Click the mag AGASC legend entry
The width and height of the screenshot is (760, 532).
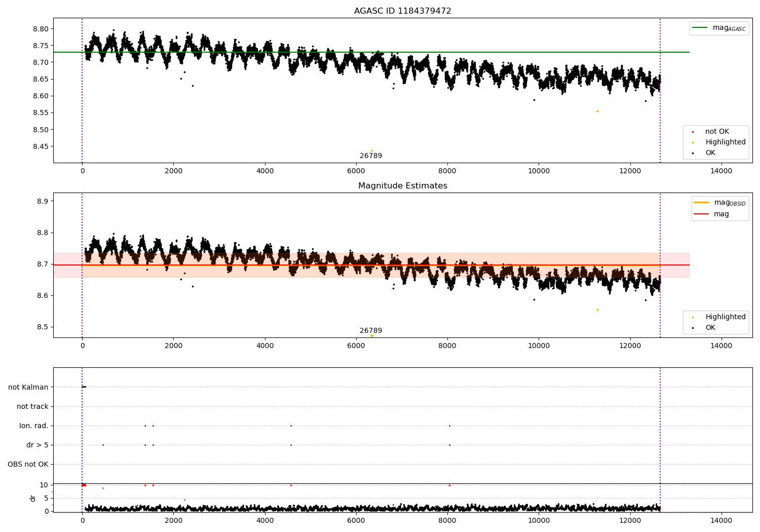[x=719, y=28]
